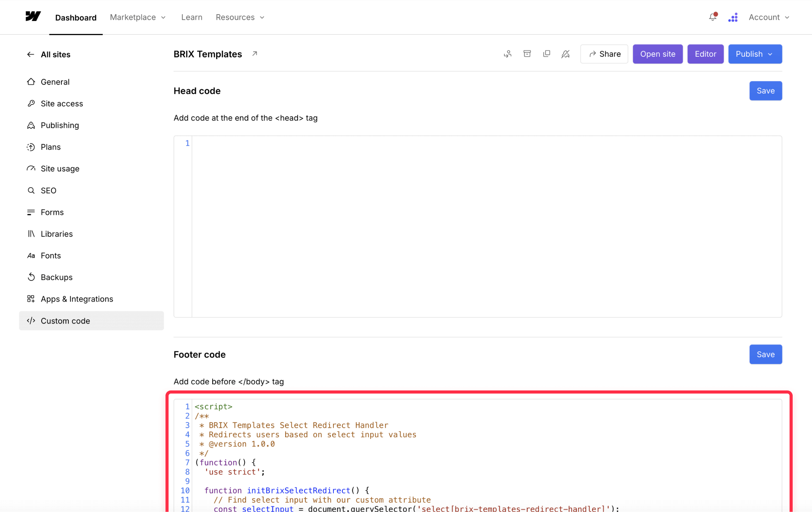The image size is (812, 512).
Task: Click the archive site icon
Action: 527,54
